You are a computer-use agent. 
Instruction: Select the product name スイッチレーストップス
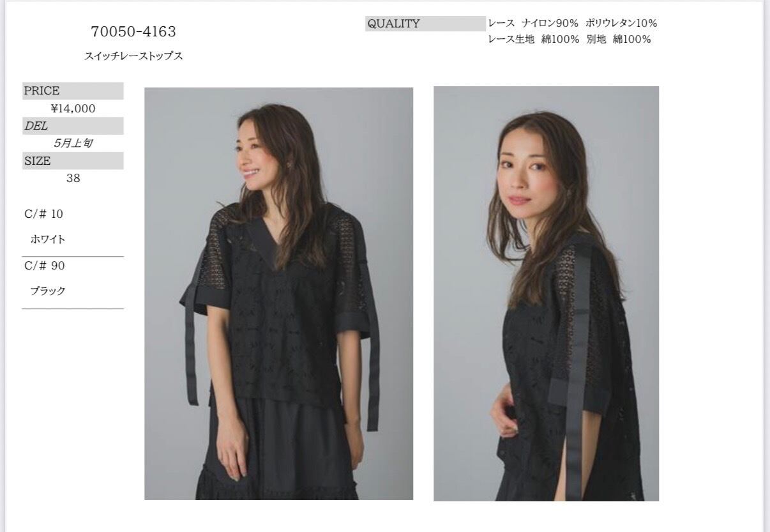click(x=133, y=56)
